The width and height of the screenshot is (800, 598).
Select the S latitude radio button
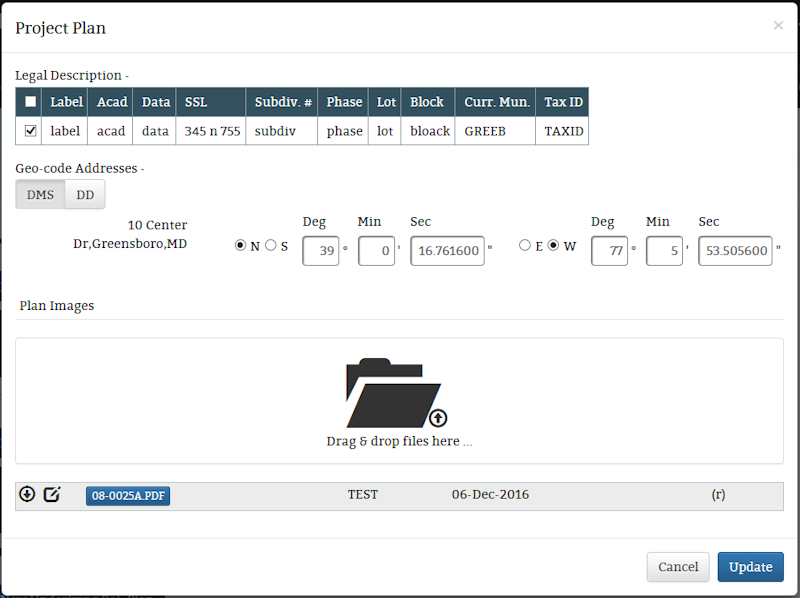point(270,246)
